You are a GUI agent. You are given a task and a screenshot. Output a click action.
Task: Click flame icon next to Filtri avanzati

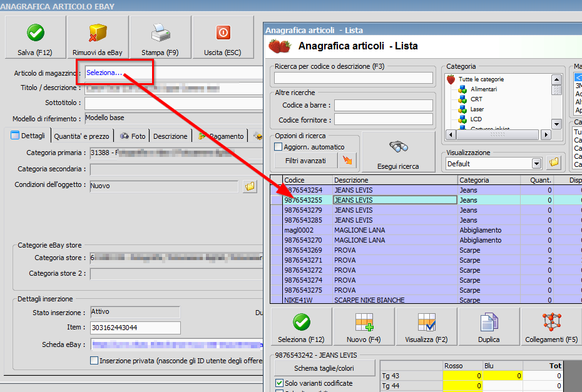click(x=347, y=161)
